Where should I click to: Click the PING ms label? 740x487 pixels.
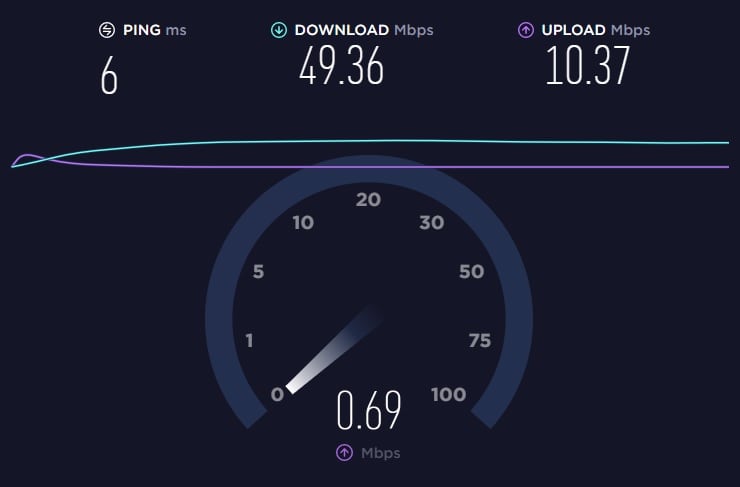click(155, 30)
